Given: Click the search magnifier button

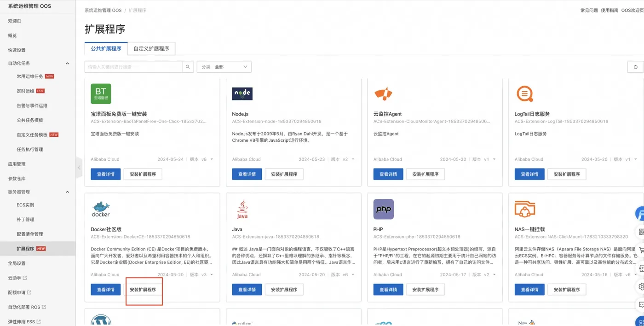Looking at the screenshot, I should tap(188, 67).
